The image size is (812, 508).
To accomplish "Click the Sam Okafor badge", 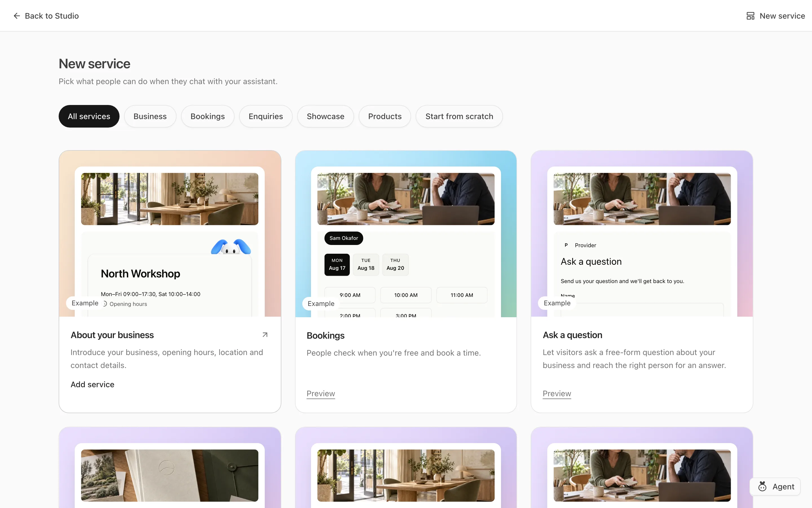I will [x=344, y=238].
